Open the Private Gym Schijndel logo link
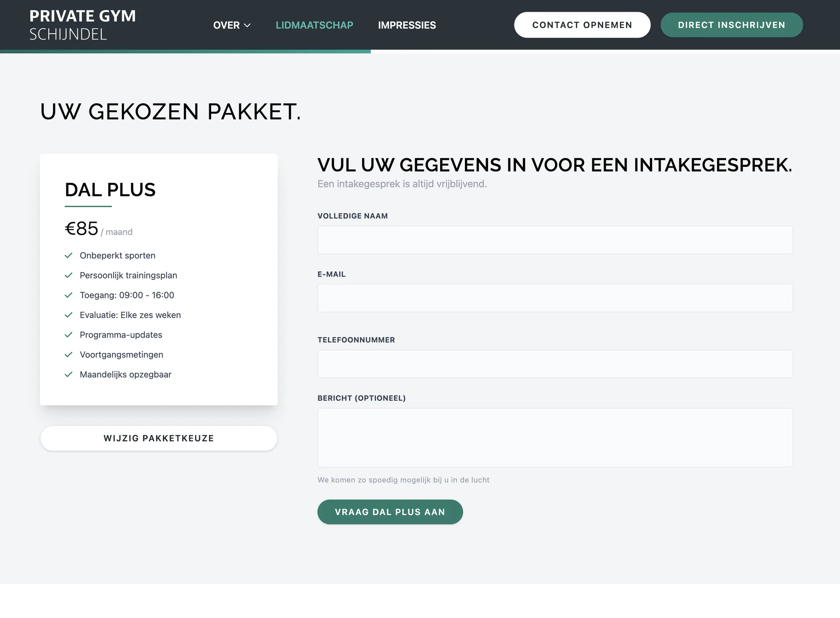The width and height of the screenshot is (840, 618). point(83,25)
